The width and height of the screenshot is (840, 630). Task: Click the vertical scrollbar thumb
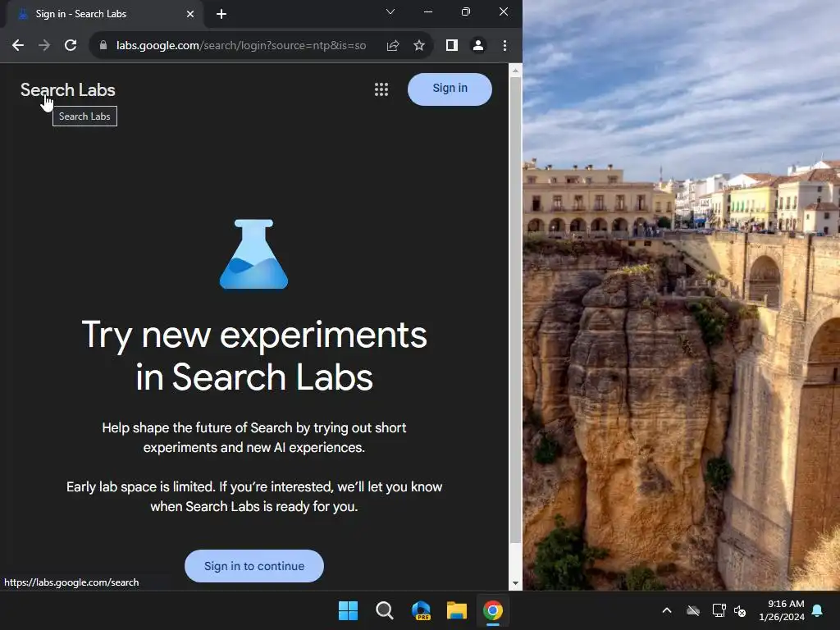click(515, 309)
